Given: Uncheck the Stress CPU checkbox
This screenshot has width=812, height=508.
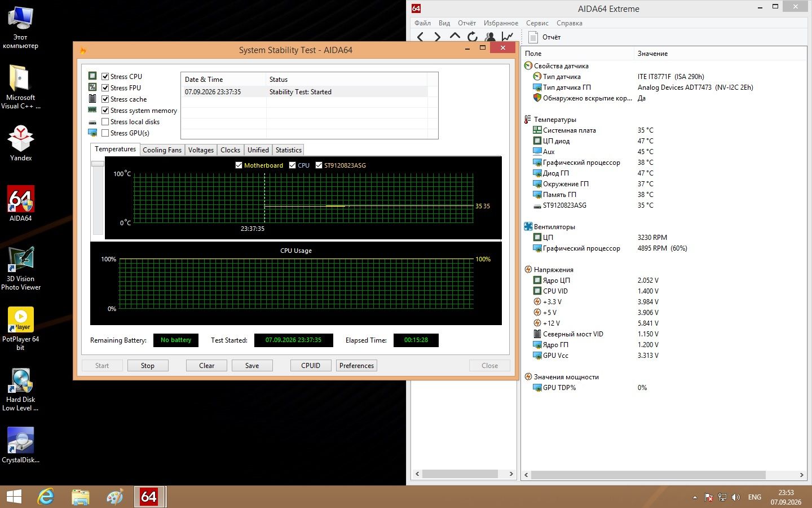Looking at the screenshot, I should click(105, 76).
